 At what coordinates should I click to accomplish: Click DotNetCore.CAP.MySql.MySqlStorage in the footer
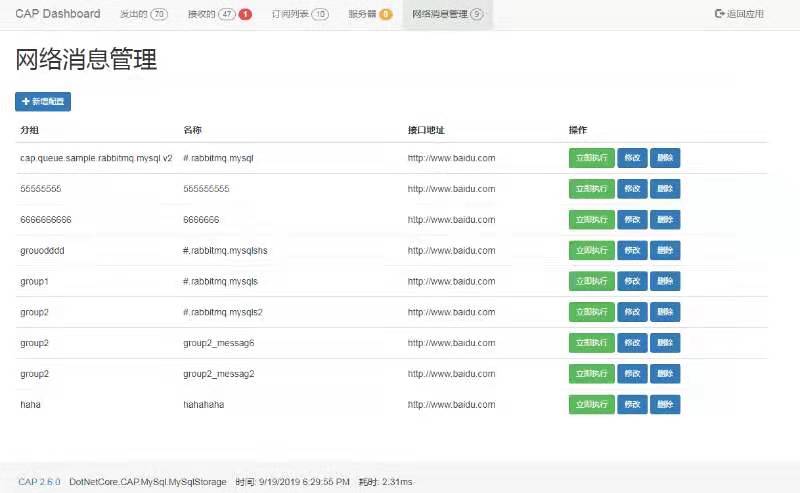click(x=148, y=482)
